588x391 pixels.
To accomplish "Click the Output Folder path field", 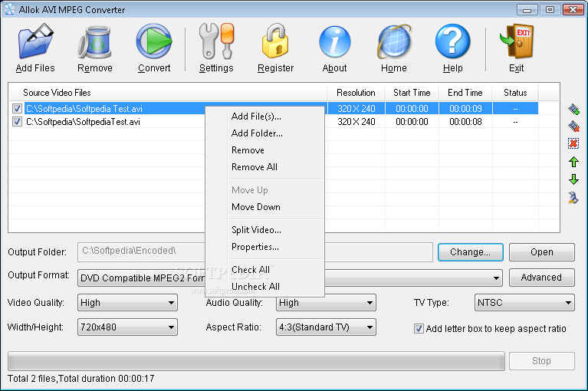I will (255, 252).
